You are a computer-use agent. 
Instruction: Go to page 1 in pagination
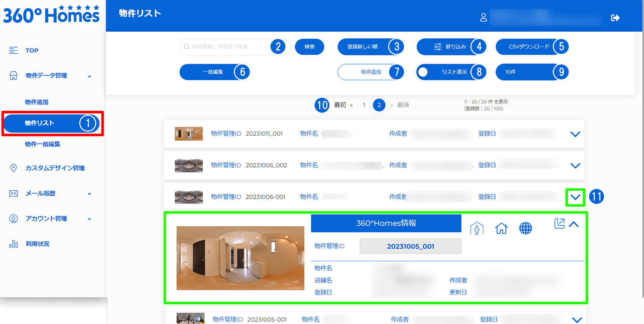364,105
